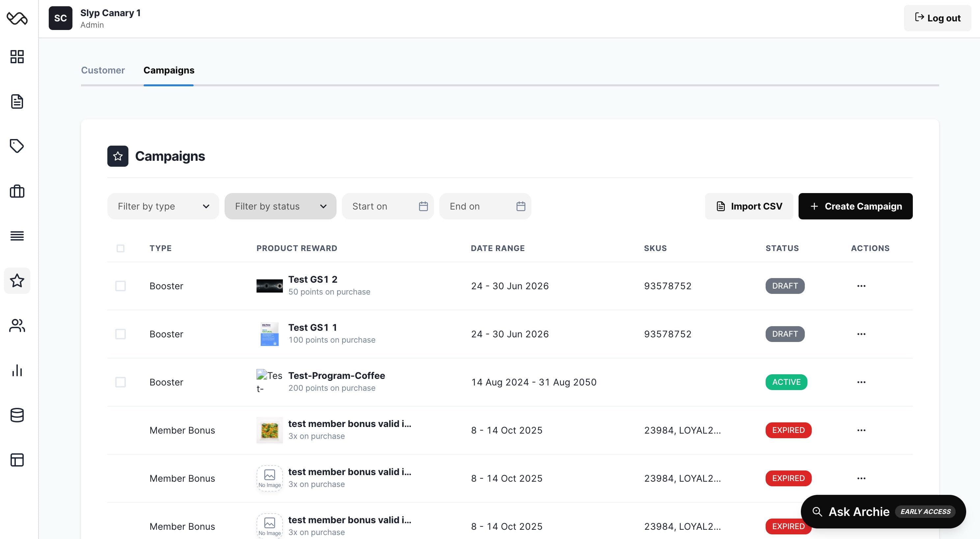Check the Test-Program-Coffee row checkbox
The height and width of the screenshot is (539, 980).
121,382
